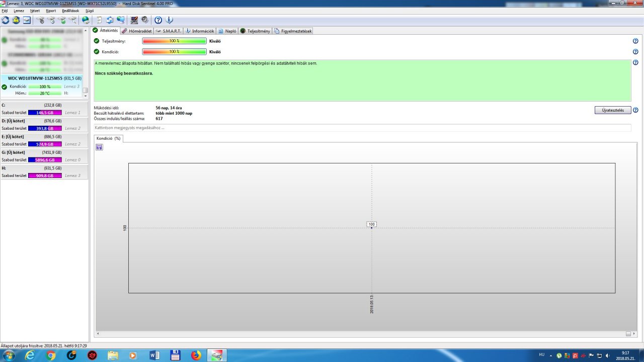Image resolution: width=644 pixels, height=362 pixels.
Task: Click help icon beside the Kondíció row
Action: click(x=635, y=51)
